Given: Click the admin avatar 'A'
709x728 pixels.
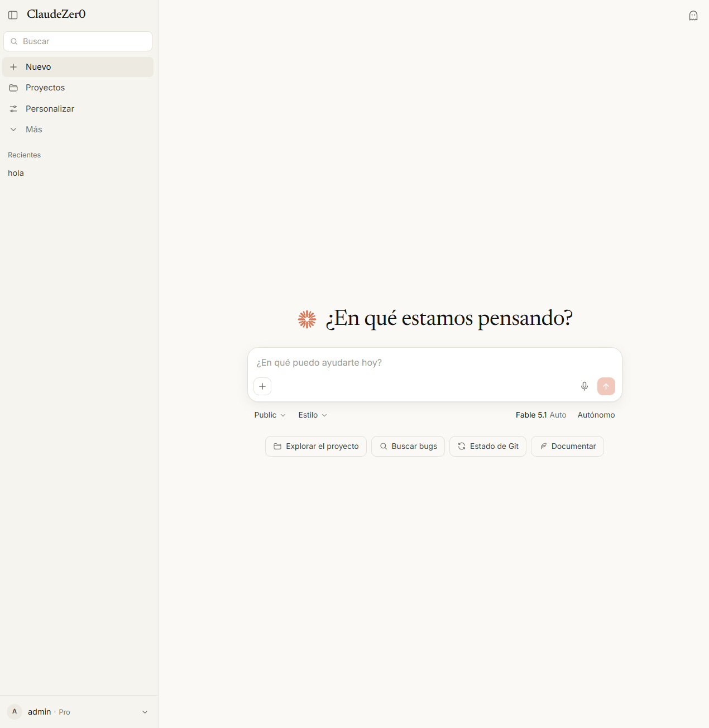Looking at the screenshot, I should coord(15,712).
